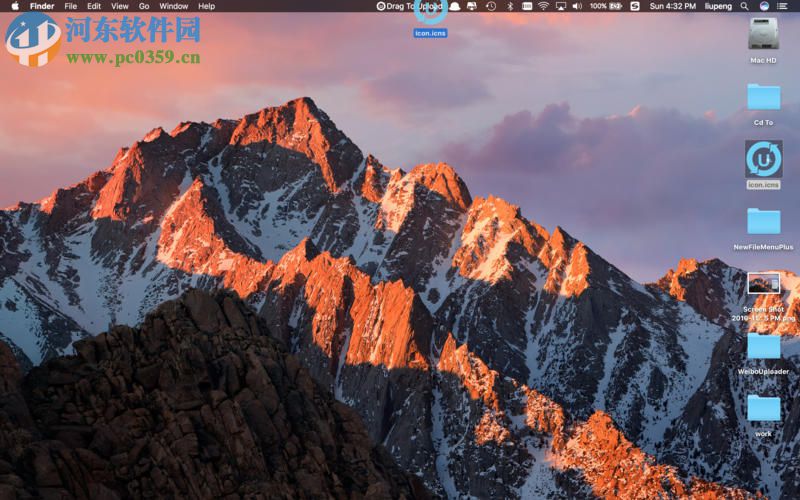Select the Mac HD drive icon
Viewport: 800px width, 500px height.
(x=763, y=34)
